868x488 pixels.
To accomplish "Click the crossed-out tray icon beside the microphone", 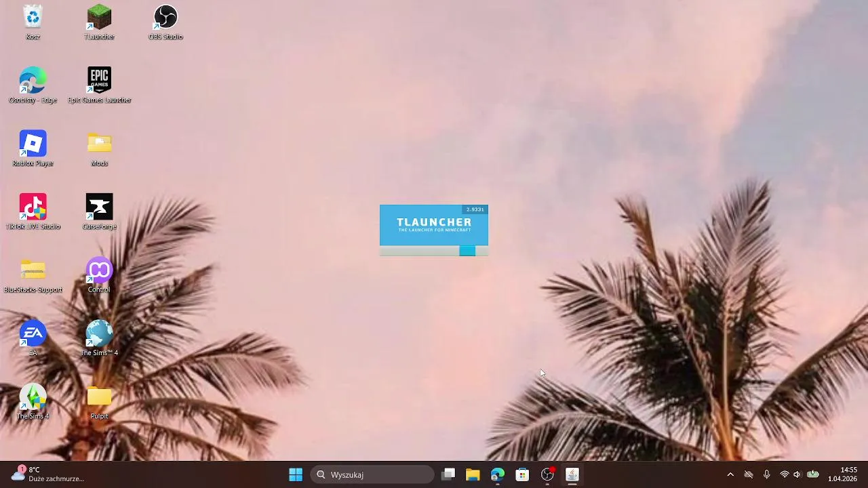I will [x=749, y=474].
